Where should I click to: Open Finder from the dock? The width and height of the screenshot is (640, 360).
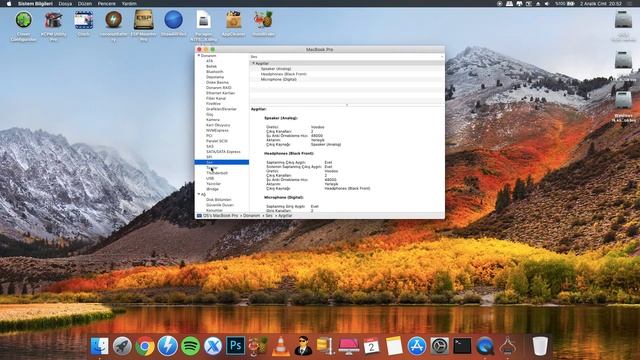click(100, 346)
